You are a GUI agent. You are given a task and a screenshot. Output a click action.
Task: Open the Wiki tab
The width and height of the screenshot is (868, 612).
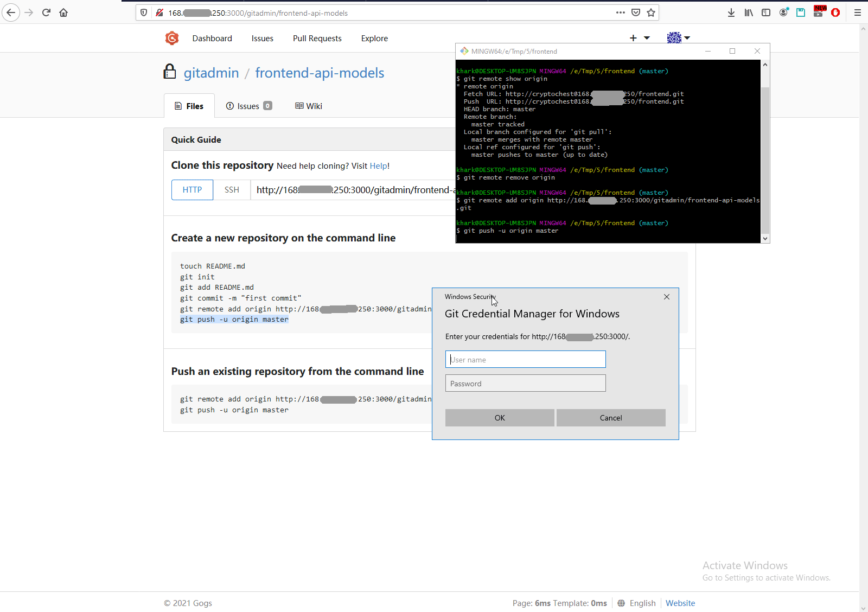pyautogui.click(x=309, y=106)
